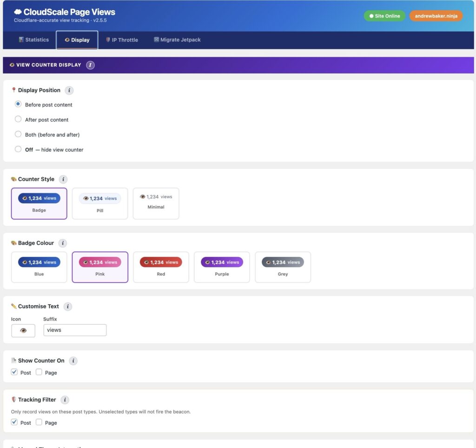Click the paintbrush icon beside Counter Style
The width and height of the screenshot is (476, 448).
coord(14,179)
